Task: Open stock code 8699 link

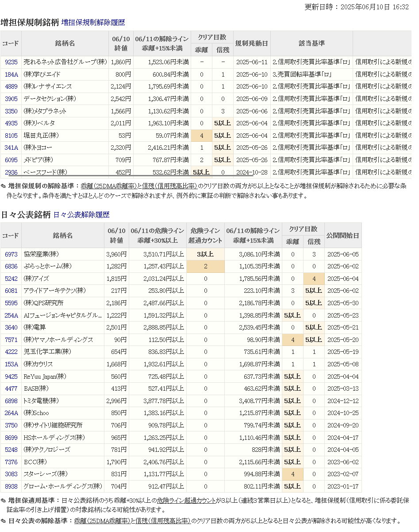Action: click(x=11, y=438)
